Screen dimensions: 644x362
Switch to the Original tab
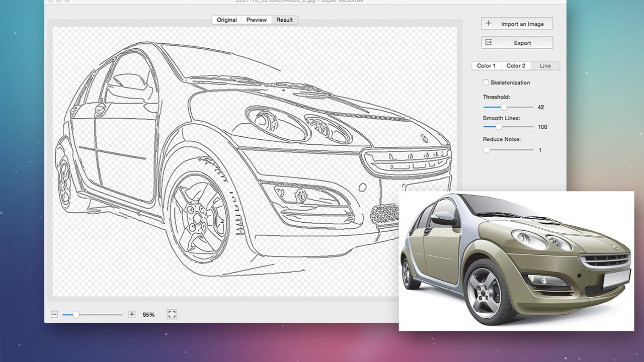226,20
